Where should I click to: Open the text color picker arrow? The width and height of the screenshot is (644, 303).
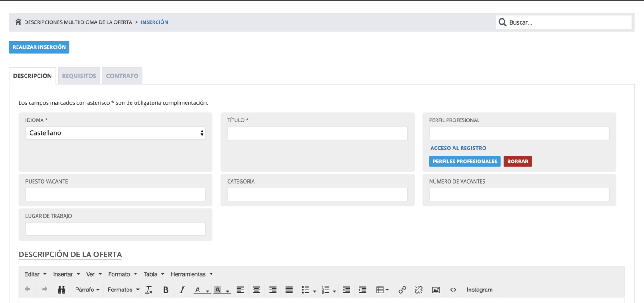[x=208, y=291]
